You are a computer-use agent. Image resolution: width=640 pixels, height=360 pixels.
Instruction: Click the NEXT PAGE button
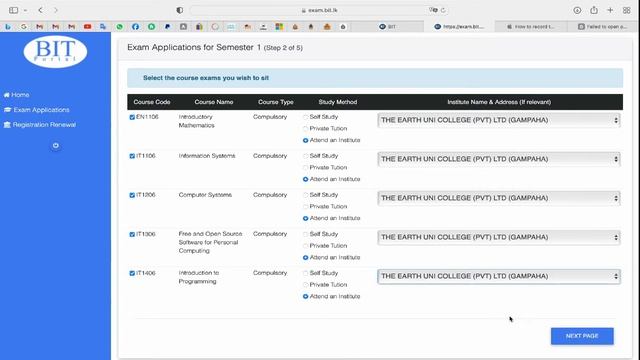tap(582, 336)
